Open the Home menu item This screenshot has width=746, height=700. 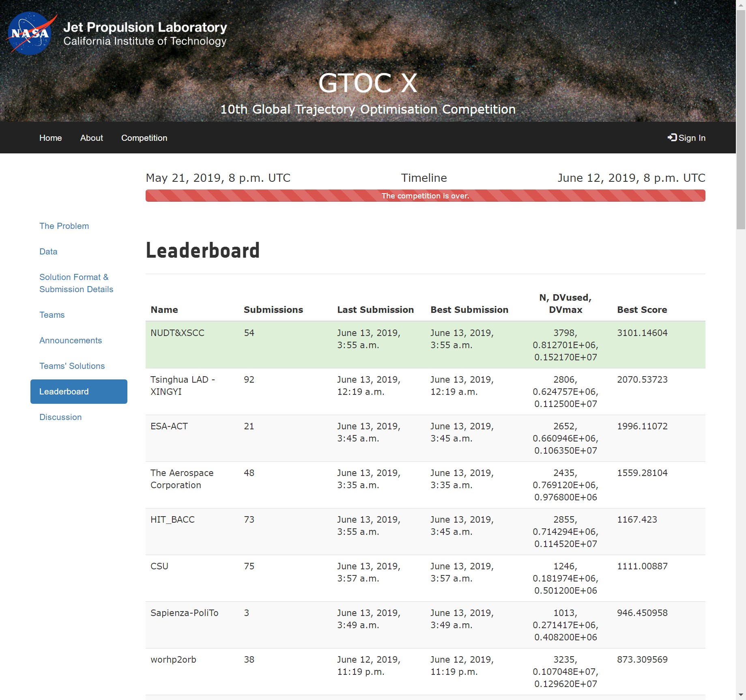(x=51, y=138)
